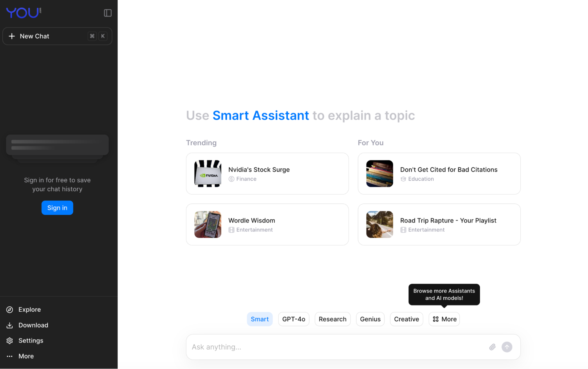Viewport: 588px width, 369px height.
Task: Open Settings gear in sidebar
Action: (x=31, y=340)
